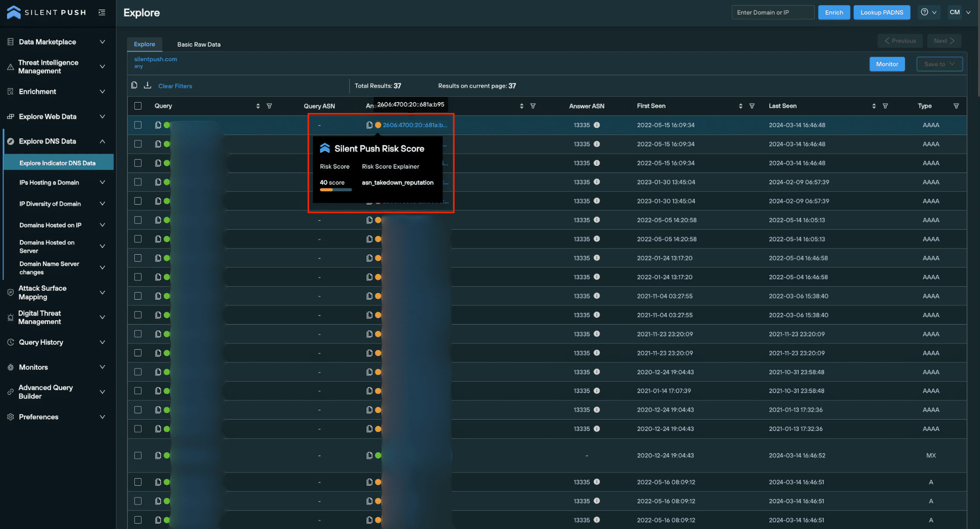980x529 pixels.
Task: Open Domain Name Server changes menu item
Action: 49,268
